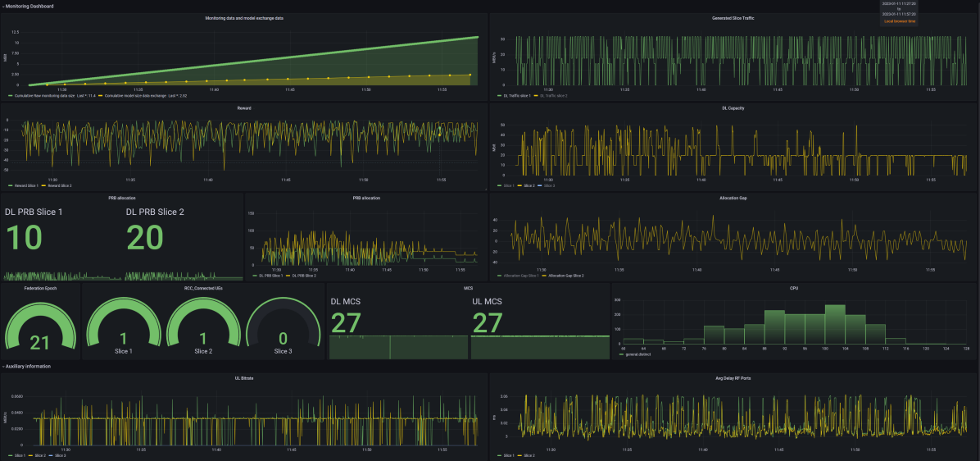Image resolution: width=980 pixels, height=461 pixels.
Task: Collapse the Monitoring Dashboard row
Action: click(29, 6)
